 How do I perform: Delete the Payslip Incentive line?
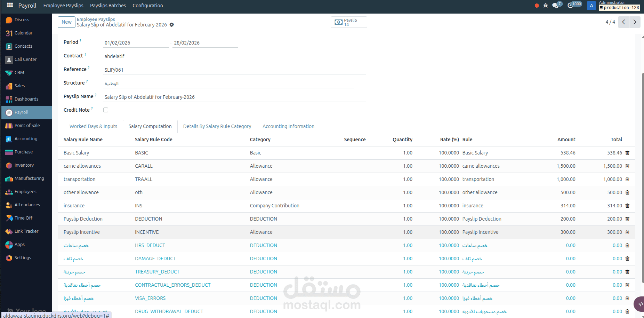click(x=628, y=232)
